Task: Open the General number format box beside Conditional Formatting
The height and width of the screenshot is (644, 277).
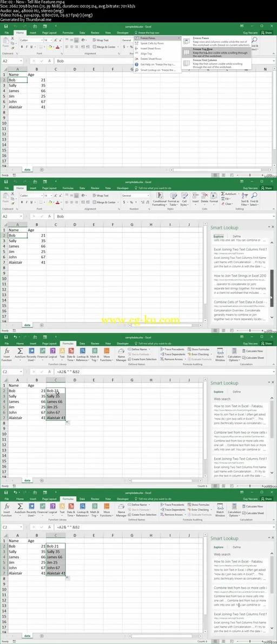Action: click(x=136, y=196)
